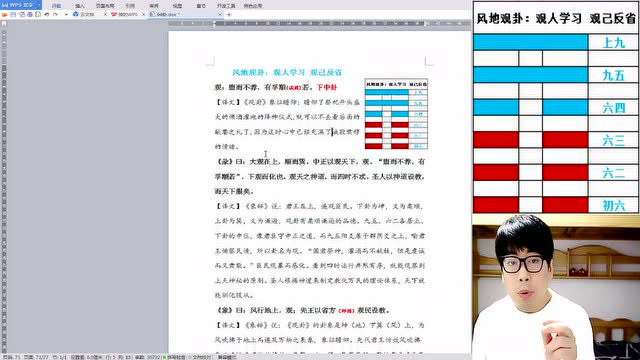
Task: Close the 我的WPS tab
Action: pos(144,14)
